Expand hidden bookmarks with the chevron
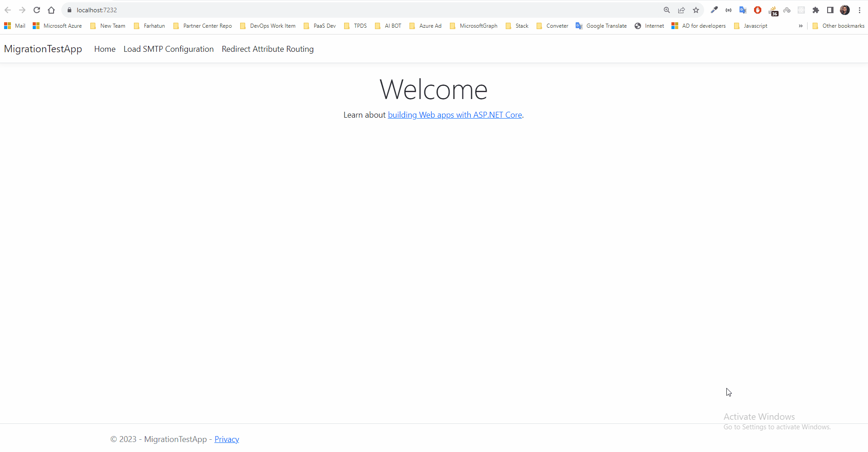 [x=800, y=26]
